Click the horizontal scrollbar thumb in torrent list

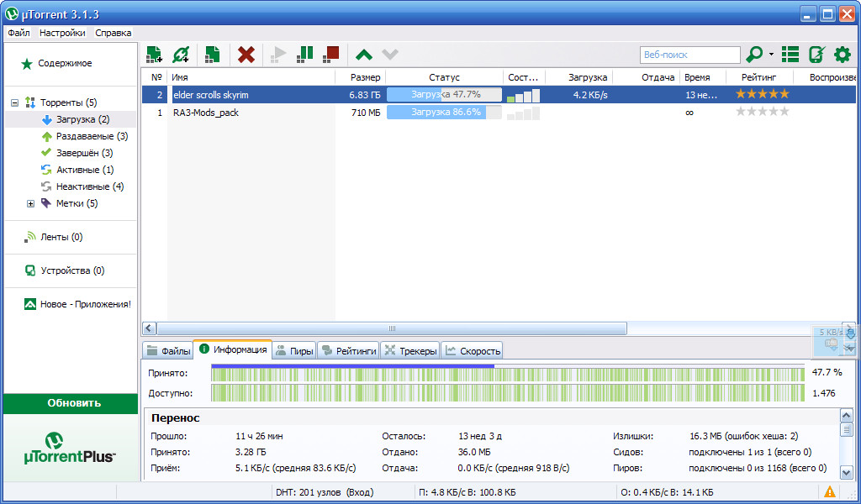coord(392,328)
